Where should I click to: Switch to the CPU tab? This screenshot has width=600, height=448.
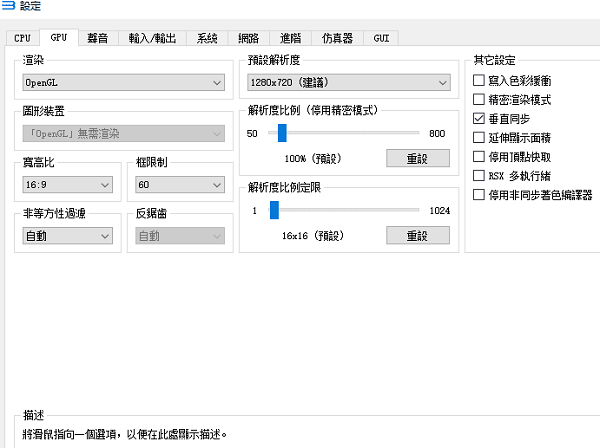(22, 38)
